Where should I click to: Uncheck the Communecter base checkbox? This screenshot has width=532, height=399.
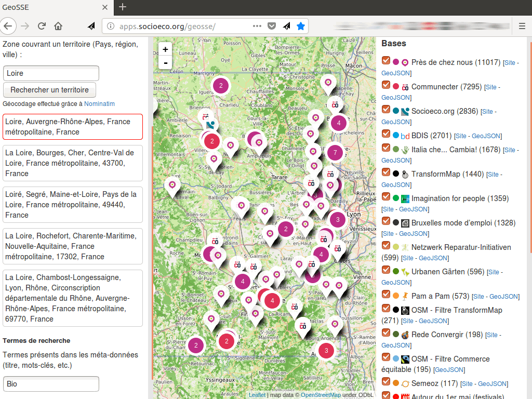(385, 86)
